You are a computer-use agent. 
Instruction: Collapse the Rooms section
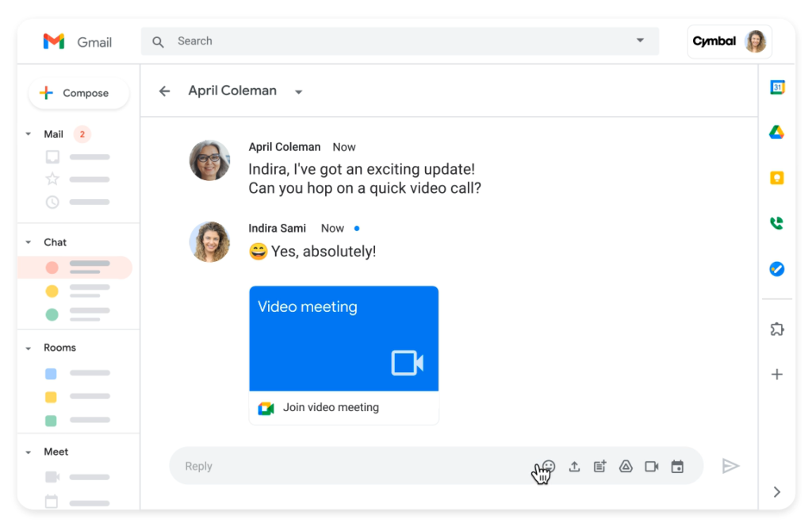pos(29,348)
